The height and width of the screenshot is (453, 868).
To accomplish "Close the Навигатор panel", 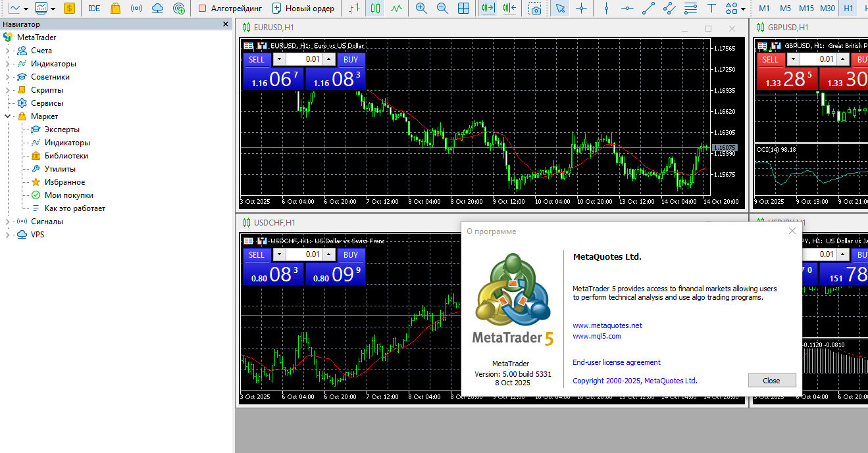I will [x=225, y=24].
